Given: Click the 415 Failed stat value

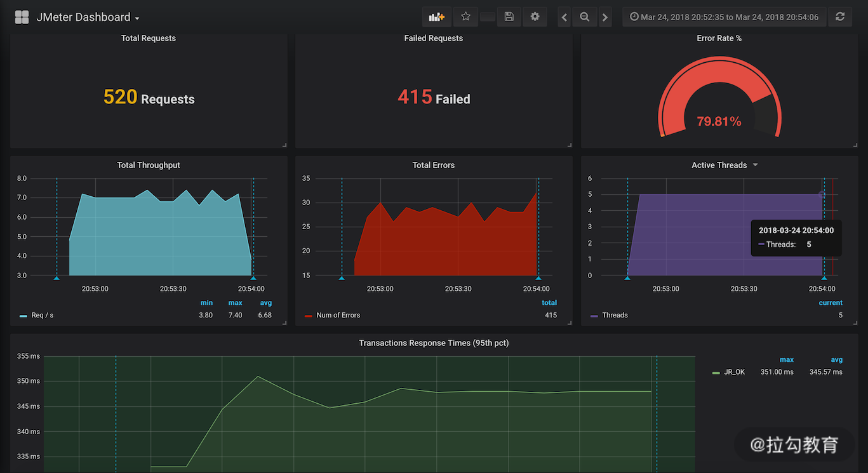Looking at the screenshot, I should 434,97.
